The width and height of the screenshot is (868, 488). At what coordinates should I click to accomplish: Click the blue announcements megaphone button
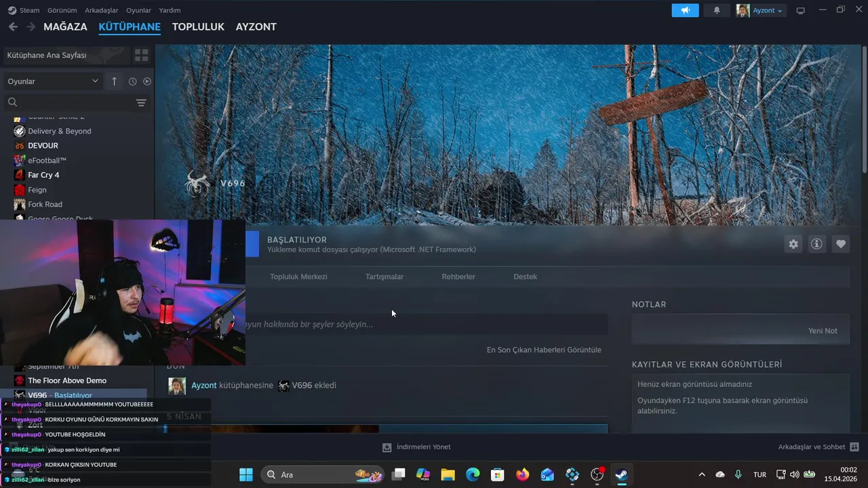pyautogui.click(x=685, y=10)
